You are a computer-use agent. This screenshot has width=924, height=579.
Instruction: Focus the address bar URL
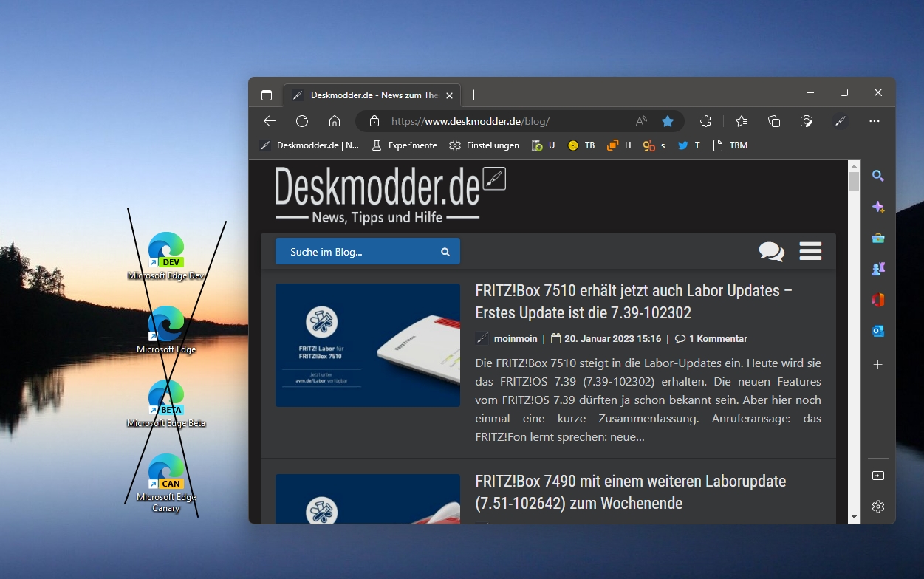tap(470, 121)
